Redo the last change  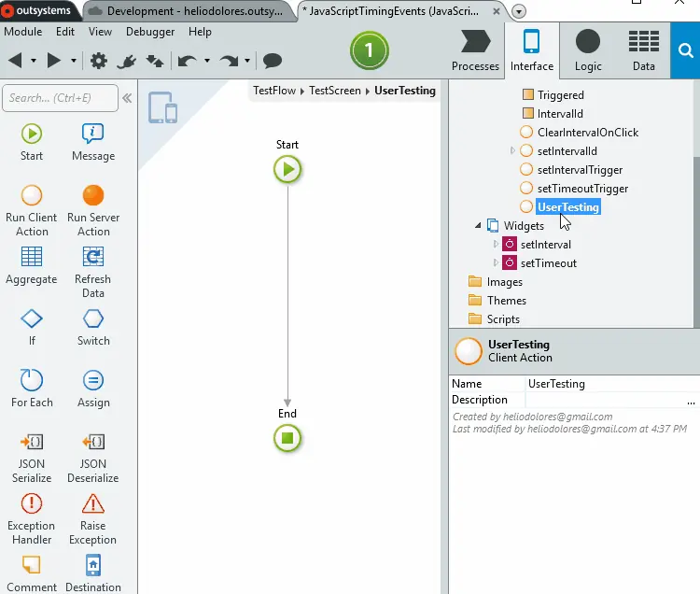[x=229, y=61]
